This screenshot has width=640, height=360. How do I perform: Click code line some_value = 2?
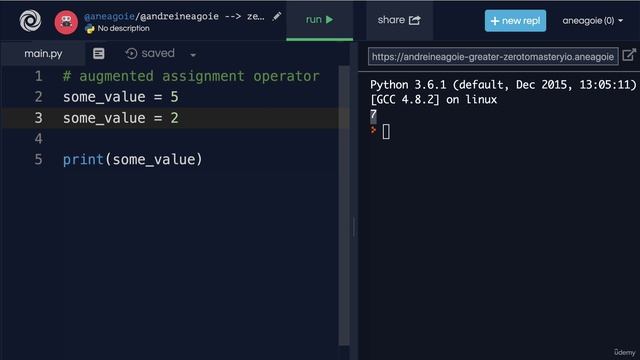tap(120, 118)
